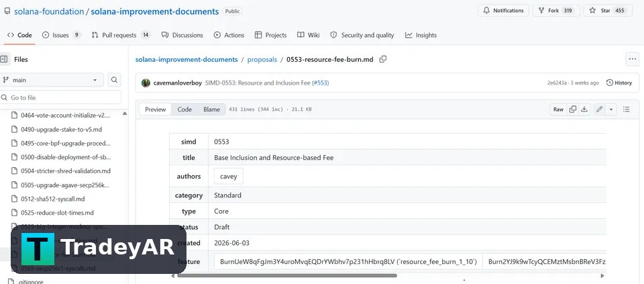Screen dimensions: 644x284
Task: Open cavemanloverboy author profile link
Action: click(177, 83)
